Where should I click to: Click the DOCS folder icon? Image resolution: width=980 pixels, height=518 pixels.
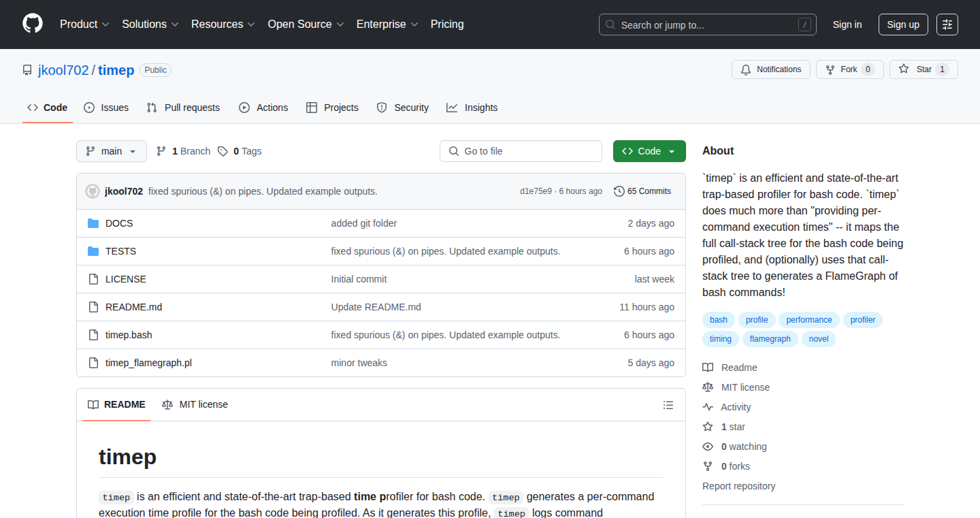(93, 223)
